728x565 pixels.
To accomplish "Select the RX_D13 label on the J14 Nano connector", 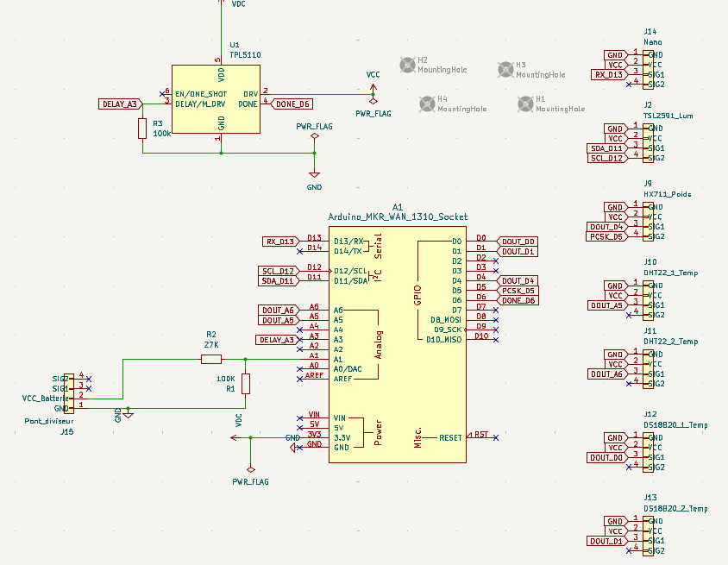I will click(x=610, y=75).
